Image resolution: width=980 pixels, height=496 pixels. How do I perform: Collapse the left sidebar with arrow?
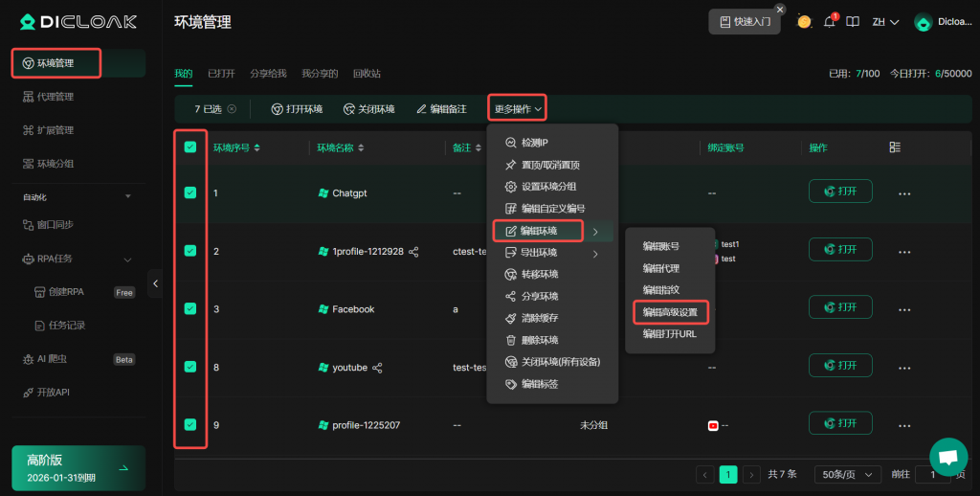coord(155,282)
